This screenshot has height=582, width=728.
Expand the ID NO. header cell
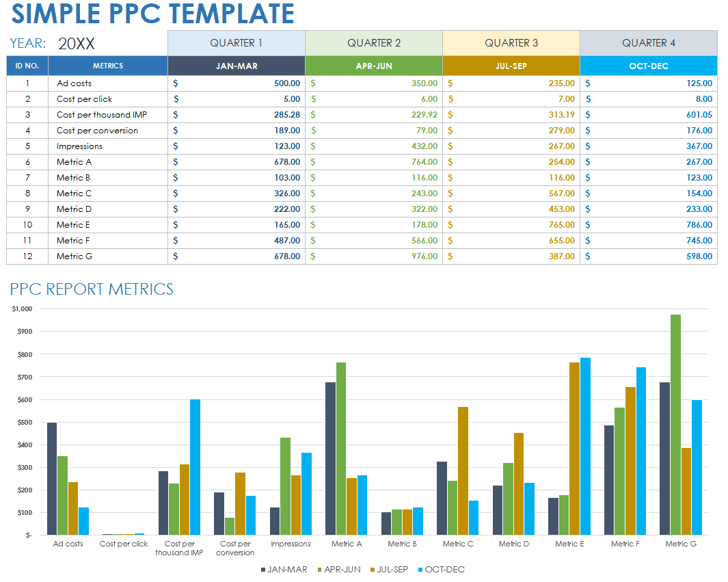(28, 66)
